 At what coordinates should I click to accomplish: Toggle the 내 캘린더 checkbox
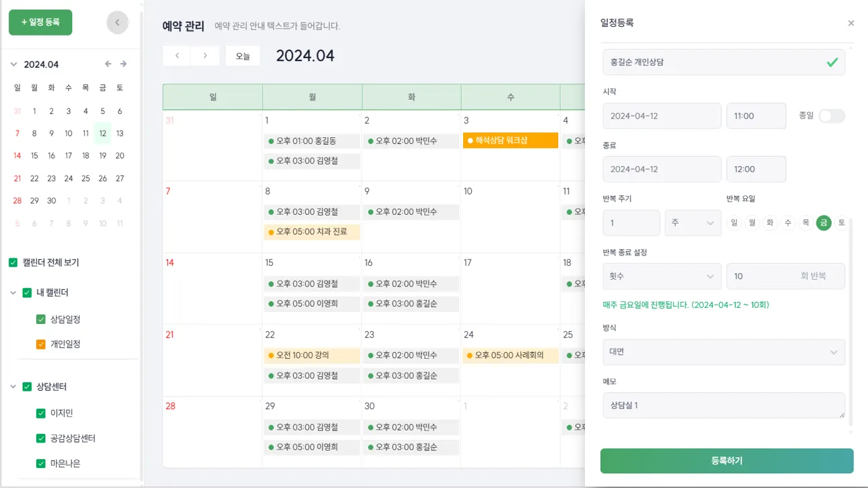(x=27, y=293)
